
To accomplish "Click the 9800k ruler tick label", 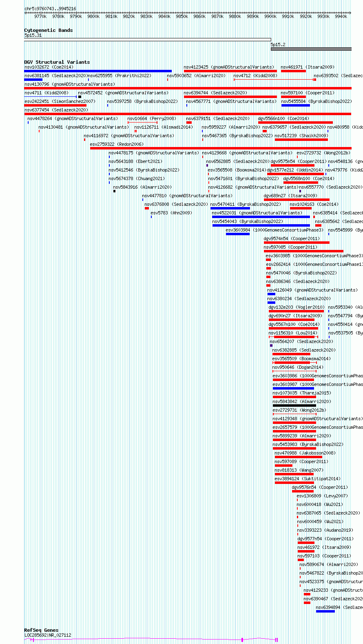I will click(x=93, y=16).
